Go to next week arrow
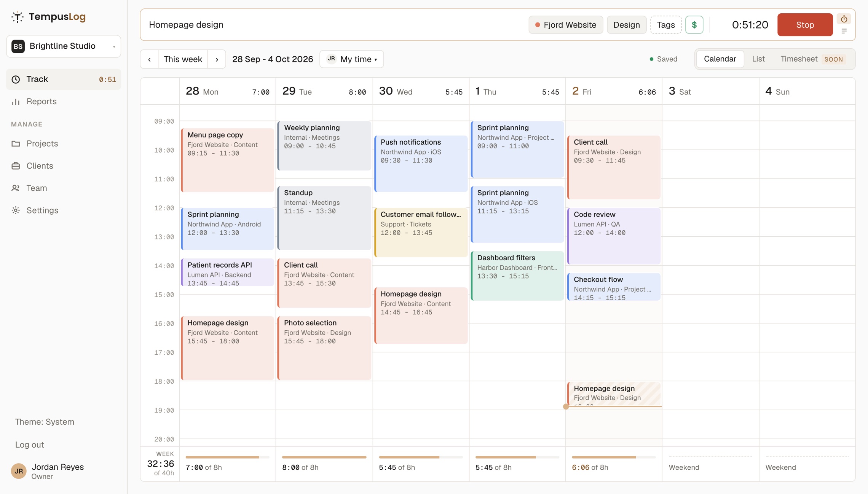The height and width of the screenshot is (494, 868). (217, 59)
